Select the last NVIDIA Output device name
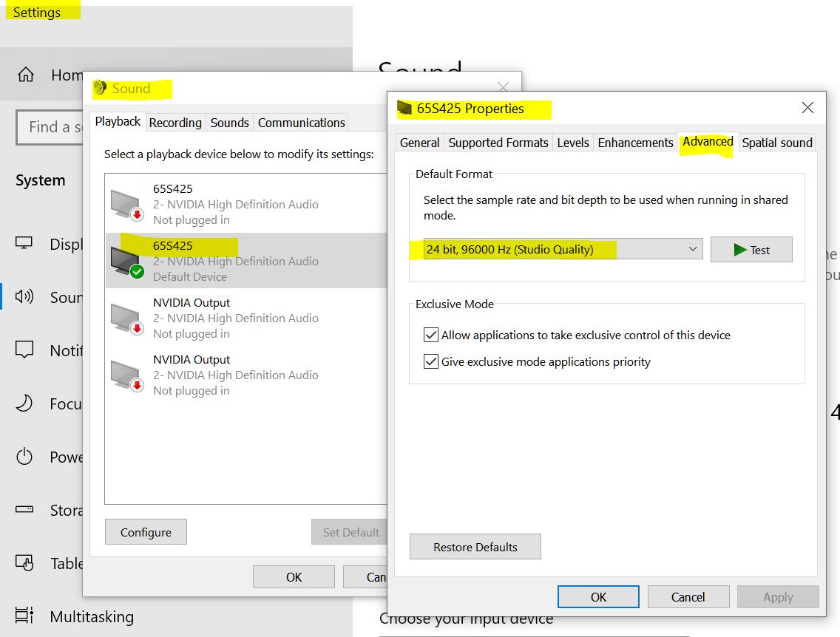This screenshot has width=840, height=637. click(x=192, y=360)
